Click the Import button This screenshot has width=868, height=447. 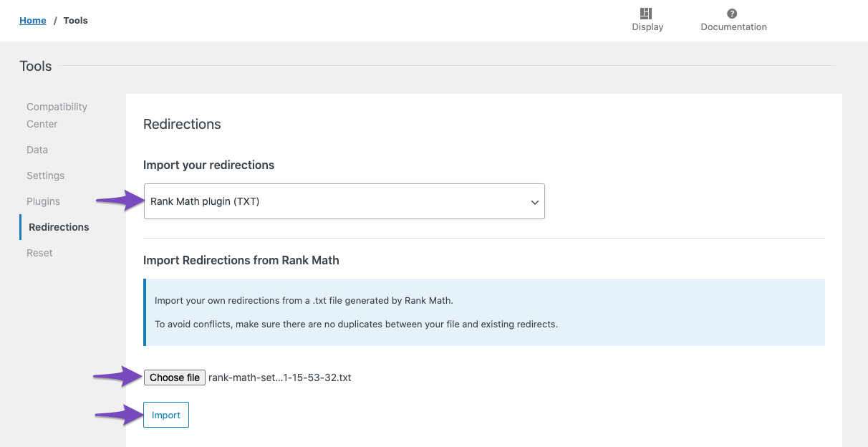[166, 415]
